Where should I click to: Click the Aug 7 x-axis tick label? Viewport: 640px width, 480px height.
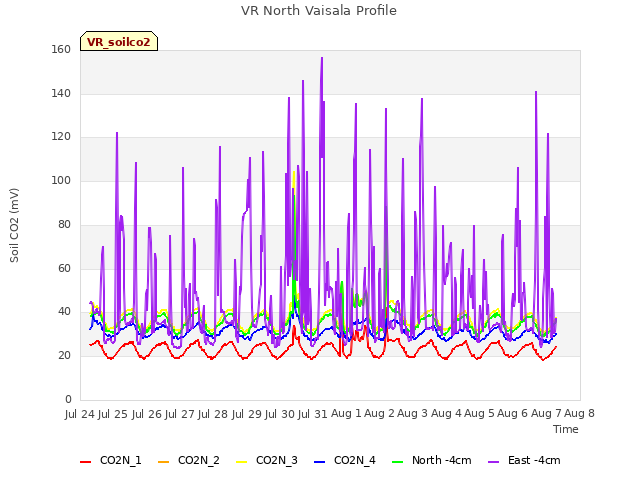546,413
